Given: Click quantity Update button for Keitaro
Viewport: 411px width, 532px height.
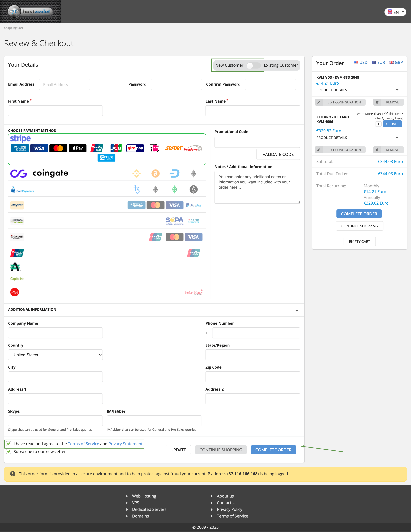Looking at the screenshot, I should tap(392, 124).
